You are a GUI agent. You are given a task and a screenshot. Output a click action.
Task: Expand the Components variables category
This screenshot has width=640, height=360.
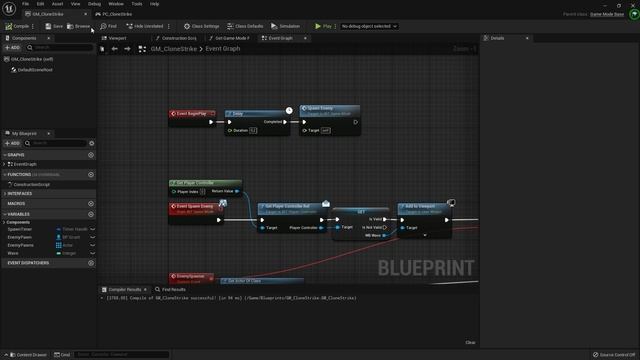click(4, 222)
